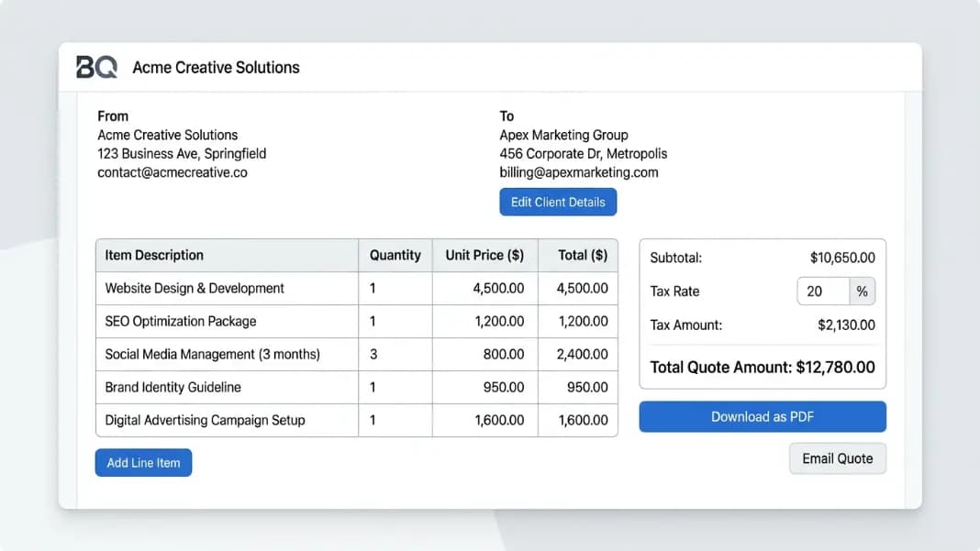
Task: Download the quote as PDF
Action: [762, 416]
